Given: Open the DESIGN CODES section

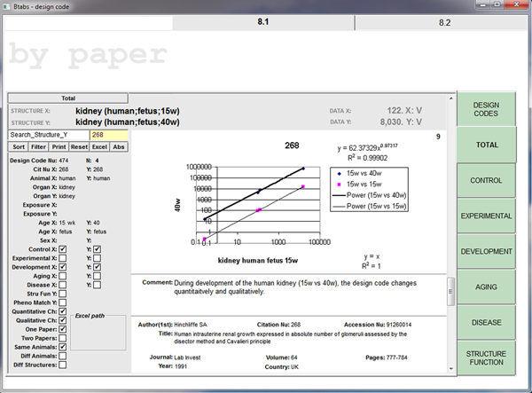Looking at the screenshot, I should (486, 109).
